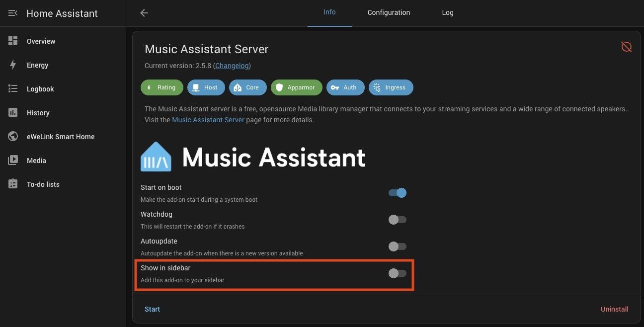The image size is (644, 327).
Task: Open the Overview dashboard in the sidebar
Action: (x=63, y=41)
